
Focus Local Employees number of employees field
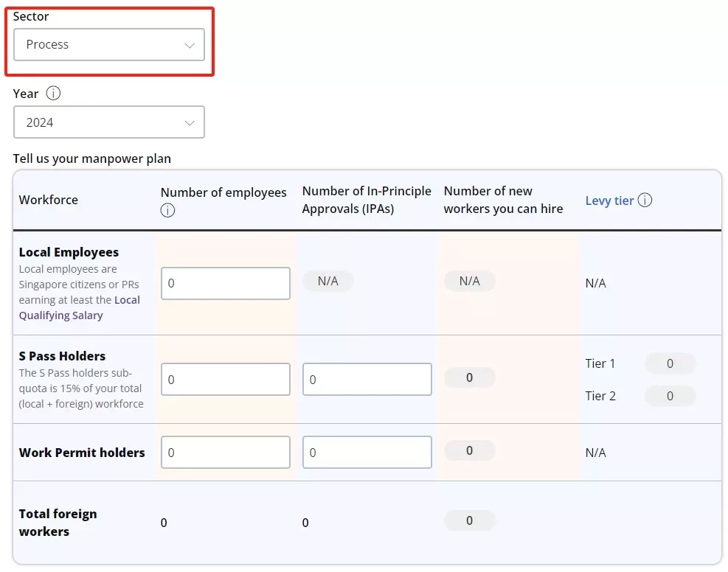point(226,283)
